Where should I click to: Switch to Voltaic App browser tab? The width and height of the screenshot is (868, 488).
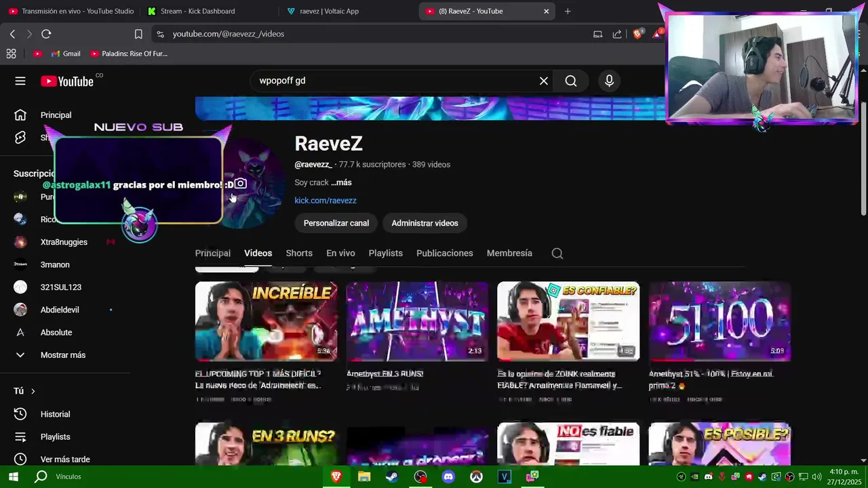(x=323, y=11)
